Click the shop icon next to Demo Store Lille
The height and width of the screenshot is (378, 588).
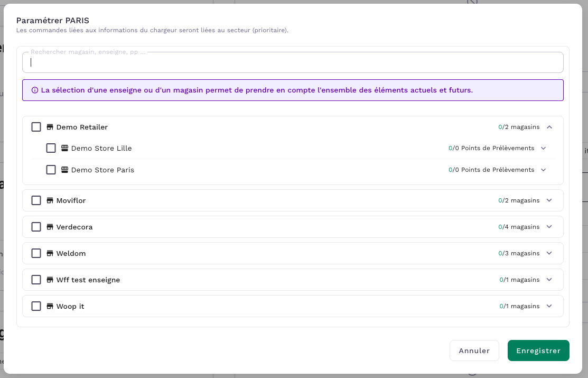coord(65,148)
